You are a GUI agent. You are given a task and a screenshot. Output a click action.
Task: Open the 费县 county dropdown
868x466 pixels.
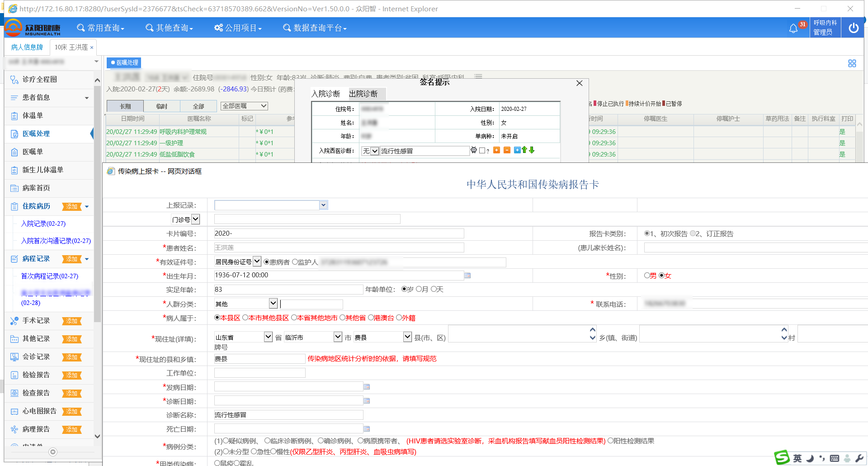pyautogui.click(x=407, y=337)
